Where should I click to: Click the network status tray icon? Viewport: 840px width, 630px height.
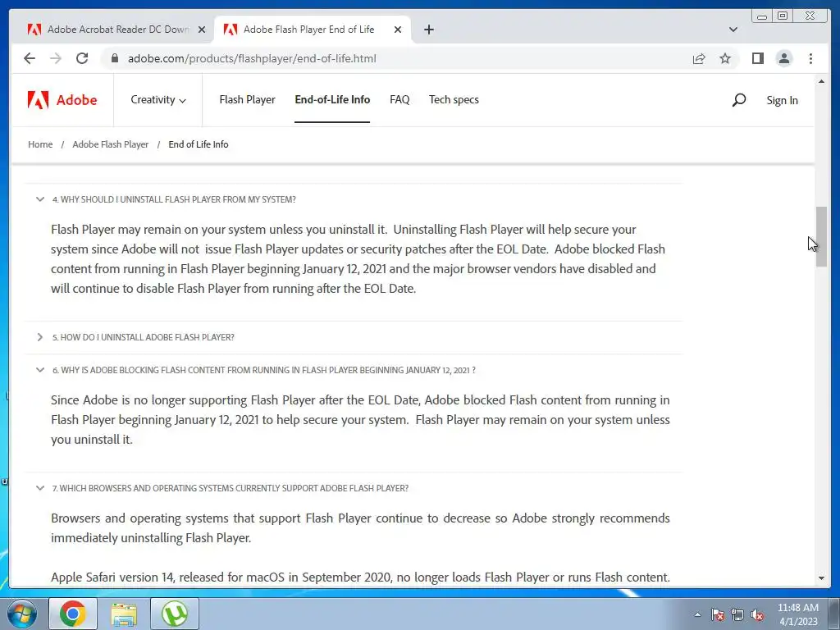click(x=737, y=614)
